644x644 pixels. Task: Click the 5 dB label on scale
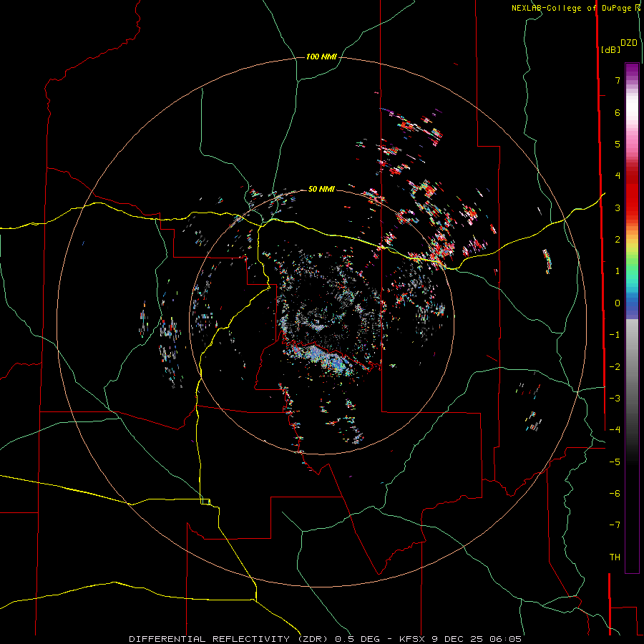[x=618, y=144]
